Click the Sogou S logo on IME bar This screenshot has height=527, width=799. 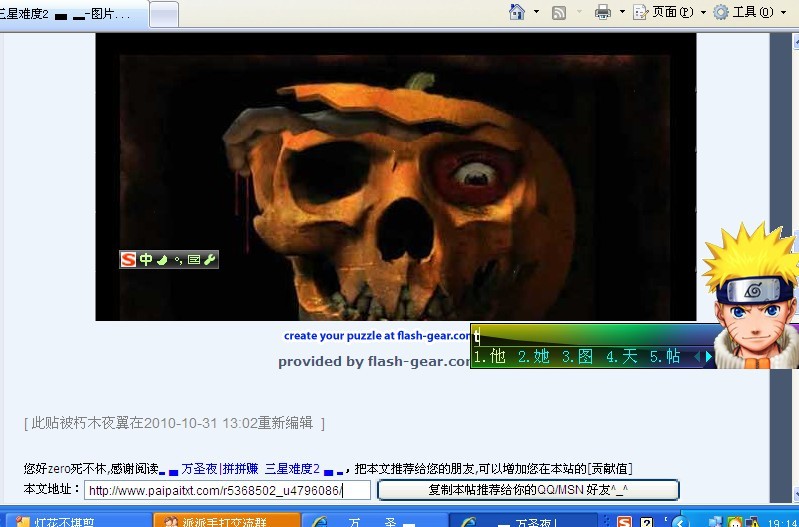click(128, 259)
